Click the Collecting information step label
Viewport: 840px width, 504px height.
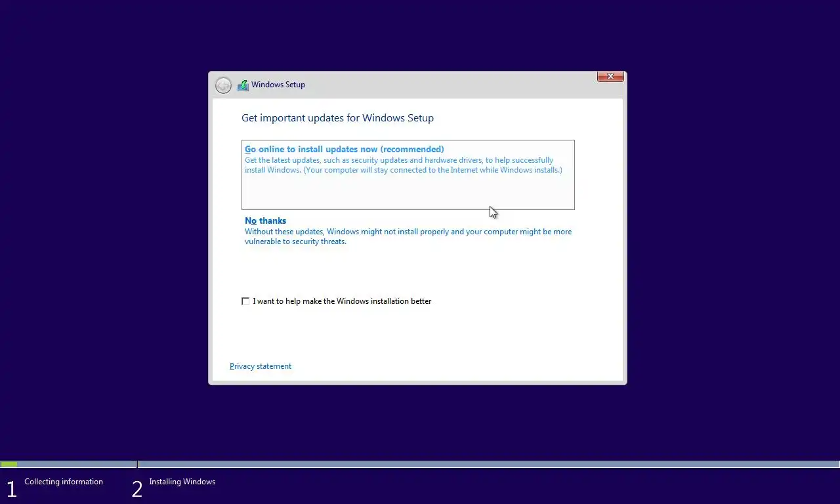[x=64, y=482]
